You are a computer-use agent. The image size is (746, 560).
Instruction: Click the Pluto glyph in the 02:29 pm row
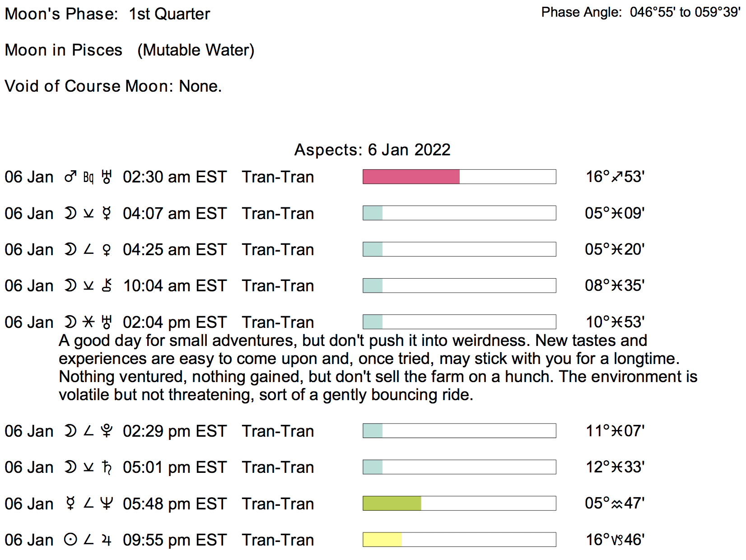pyautogui.click(x=107, y=431)
